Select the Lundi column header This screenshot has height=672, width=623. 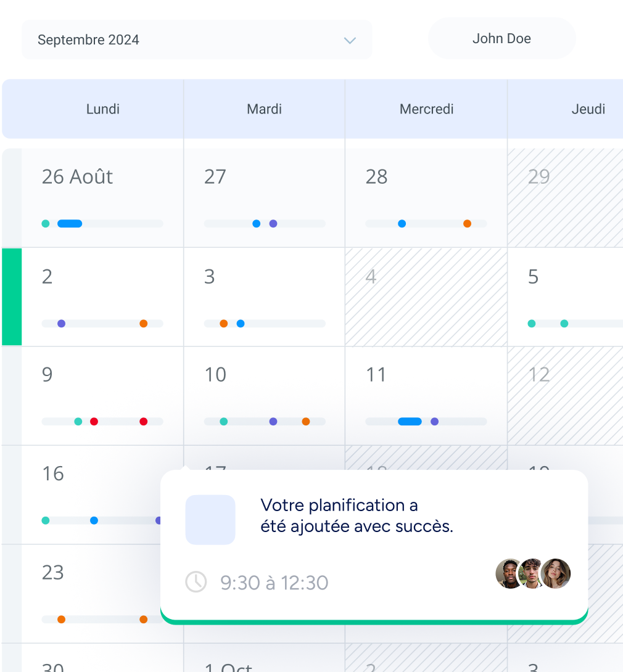[103, 109]
